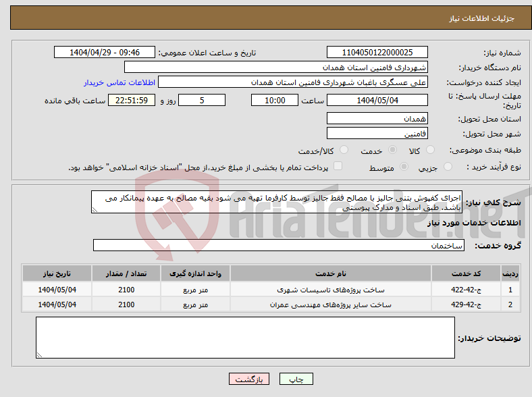Open the اطلاعات تماس خریدار link
The width and height of the screenshot is (532, 397).
pos(119,82)
